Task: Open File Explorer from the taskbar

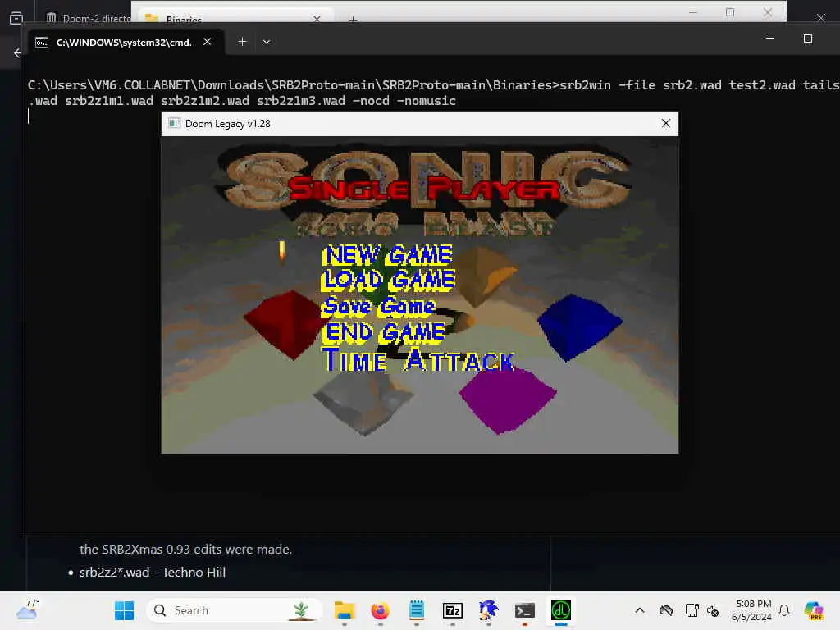Action: [x=345, y=610]
